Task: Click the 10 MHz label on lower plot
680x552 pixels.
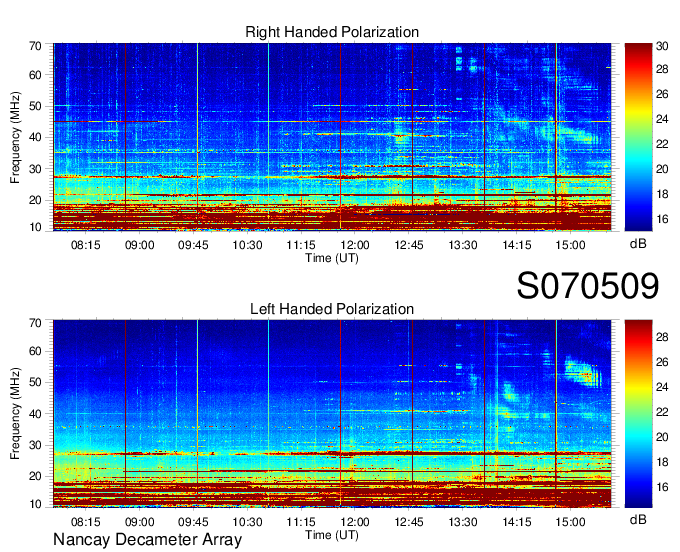Action: (35, 504)
